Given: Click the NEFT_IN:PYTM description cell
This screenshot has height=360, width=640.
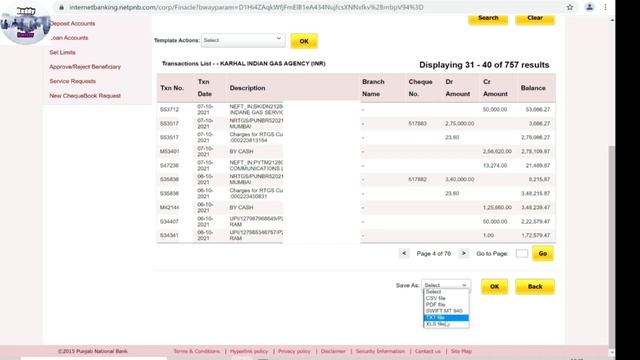Looking at the screenshot, I should [x=256, y=165].
